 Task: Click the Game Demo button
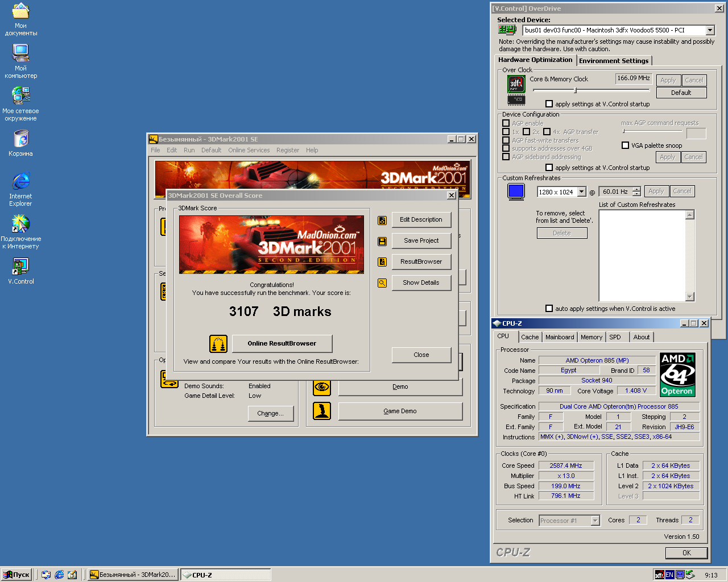[x=400, y=411]
